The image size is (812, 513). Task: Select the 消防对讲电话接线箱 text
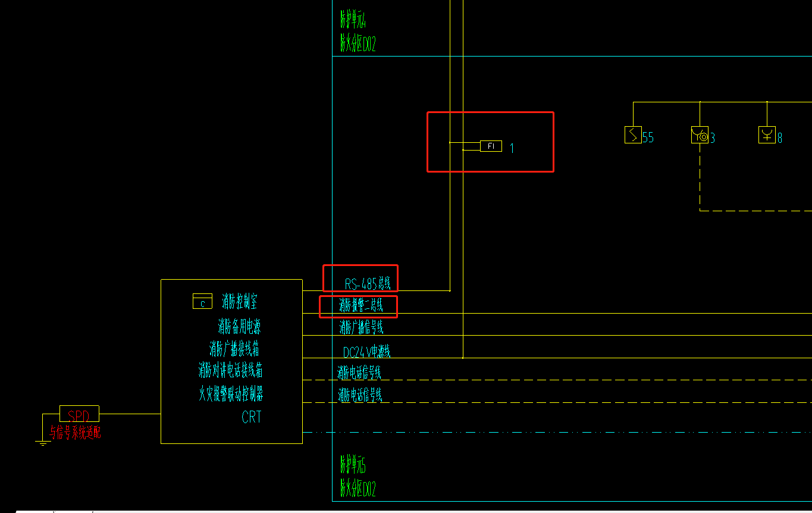230,371
